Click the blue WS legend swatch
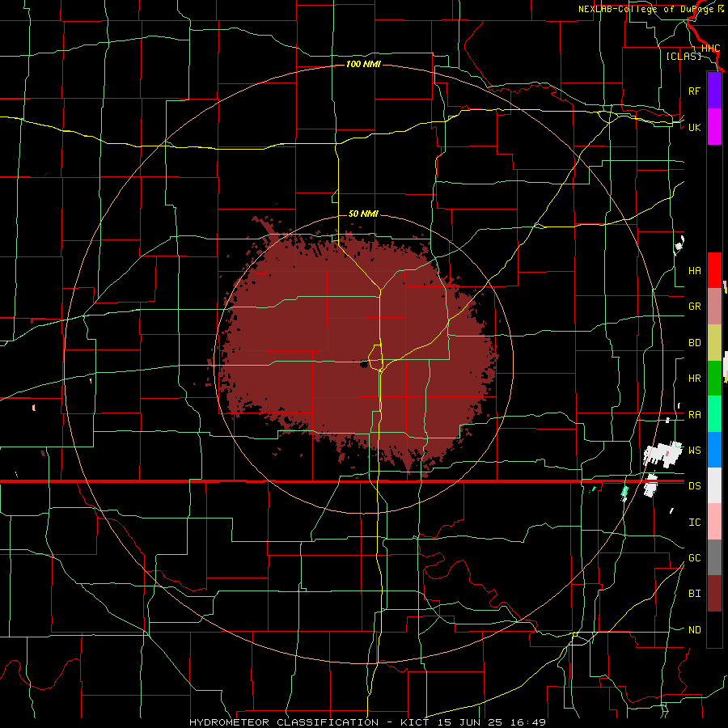 click(x=714, y=450)
